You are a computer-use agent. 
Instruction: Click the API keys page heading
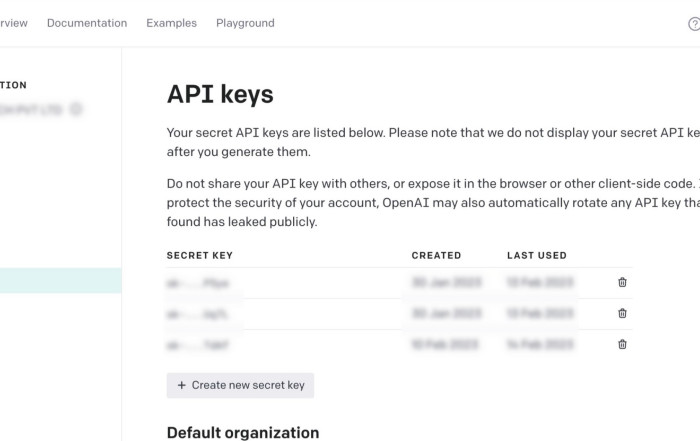click(220, 95)
